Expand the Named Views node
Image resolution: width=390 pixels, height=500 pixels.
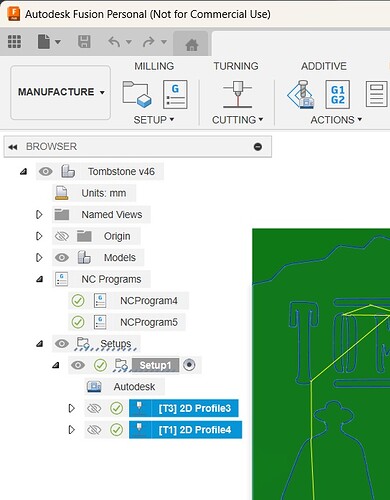(x=39, y=215)
